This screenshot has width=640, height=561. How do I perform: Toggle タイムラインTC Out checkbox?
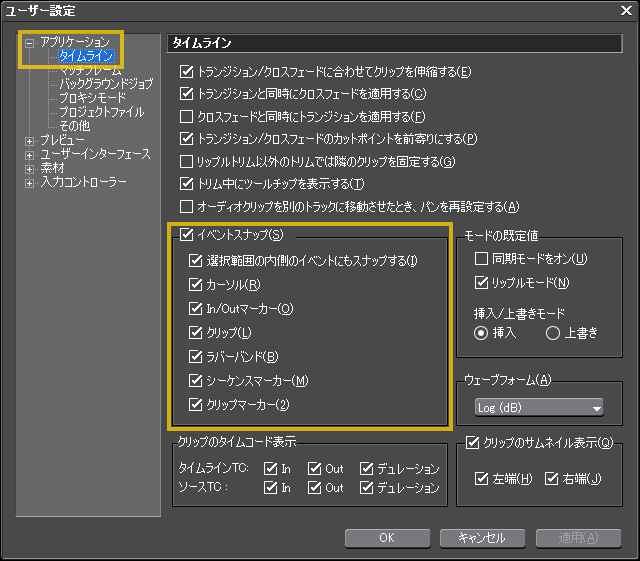(x=314, y=469)
